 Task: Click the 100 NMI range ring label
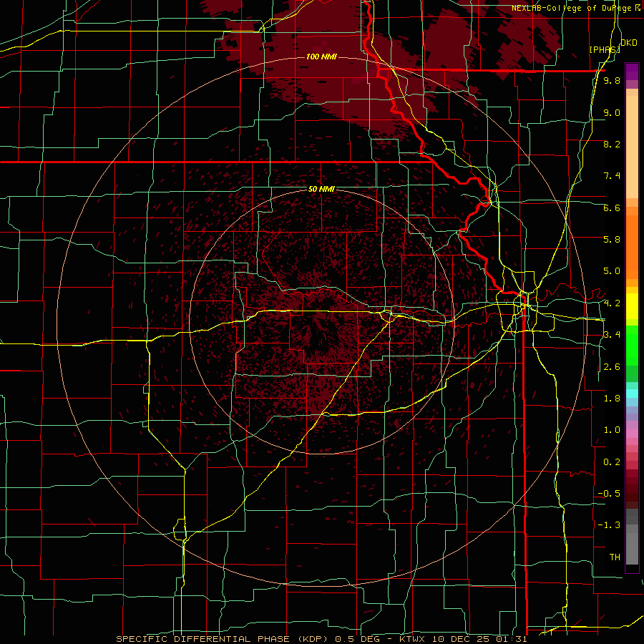(x=321, y=57)
